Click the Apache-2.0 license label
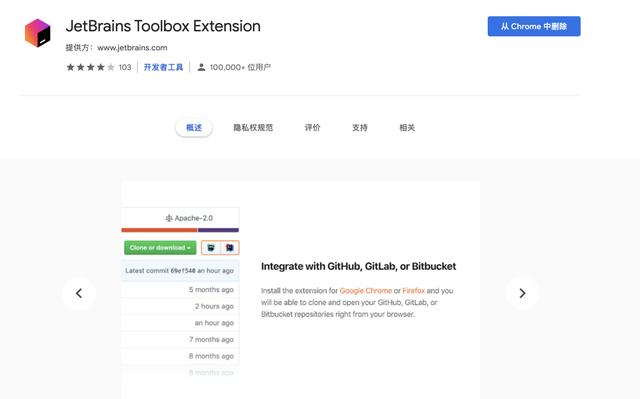The image size is (640, 399). click(189, 218)
